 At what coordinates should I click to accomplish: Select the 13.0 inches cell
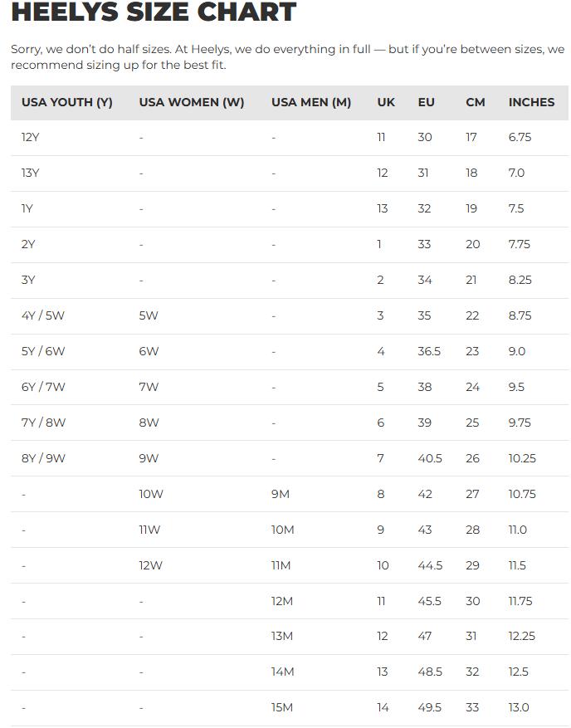[x=519, y=707]
